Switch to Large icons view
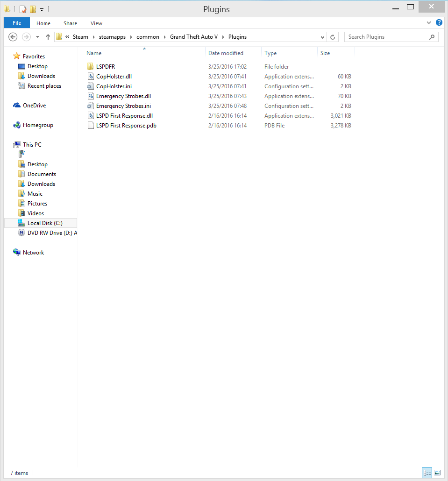Screen dimensions: 448x481 click(x=438, y=473)
